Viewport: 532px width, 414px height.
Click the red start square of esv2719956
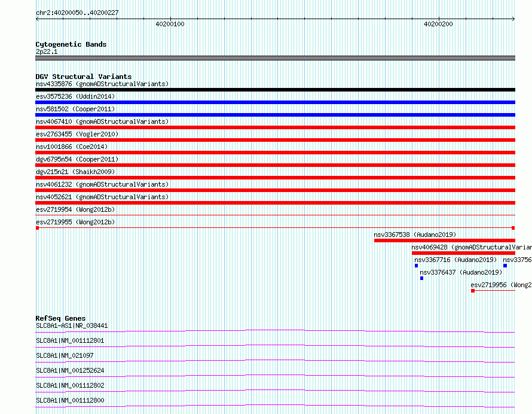click(473, 291)
